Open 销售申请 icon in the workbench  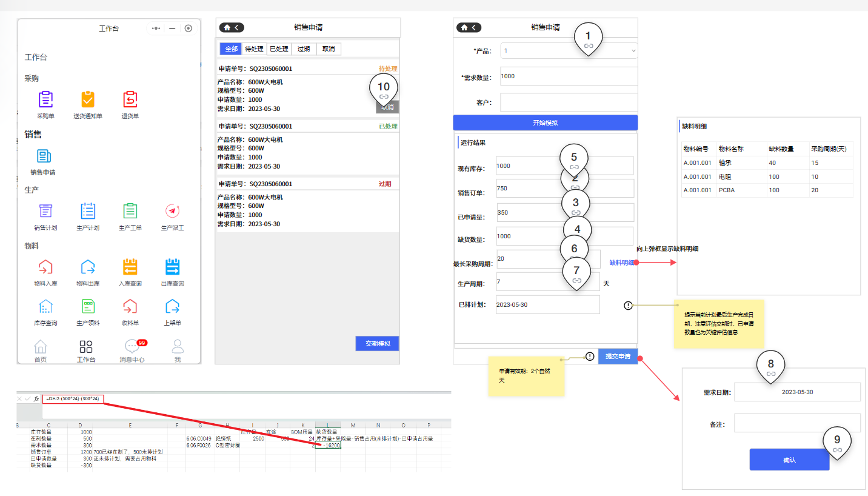pos(44,156)
